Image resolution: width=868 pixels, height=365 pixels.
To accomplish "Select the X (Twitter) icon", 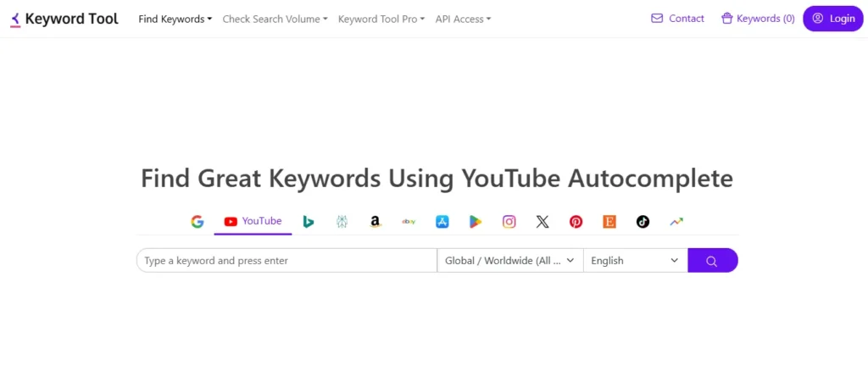I will point(542,222).
